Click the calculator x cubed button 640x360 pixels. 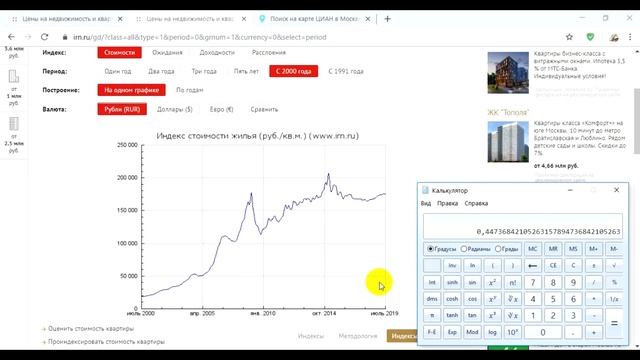point(492,316)
